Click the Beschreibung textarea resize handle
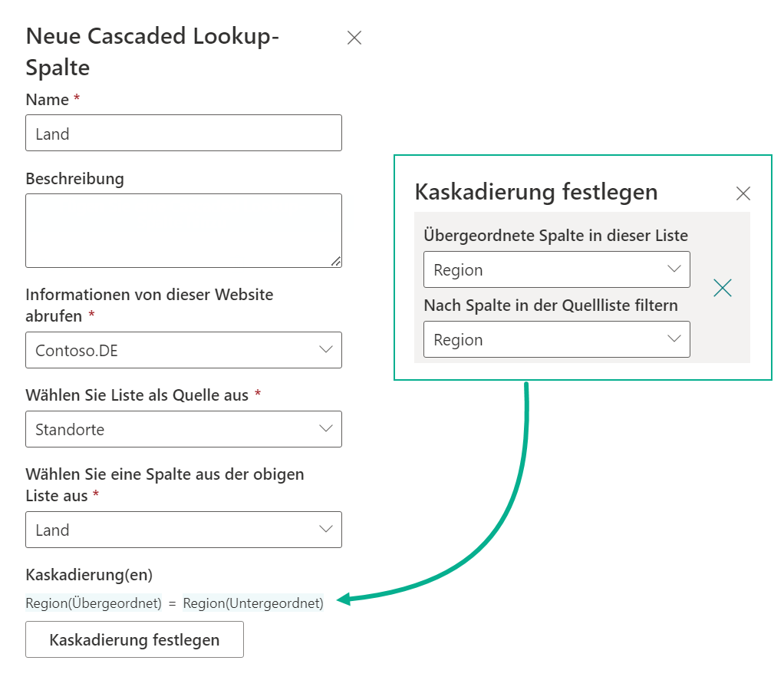The width and height of the screenshot is (784, 677). pyautogui.click(x=336, y=262)
